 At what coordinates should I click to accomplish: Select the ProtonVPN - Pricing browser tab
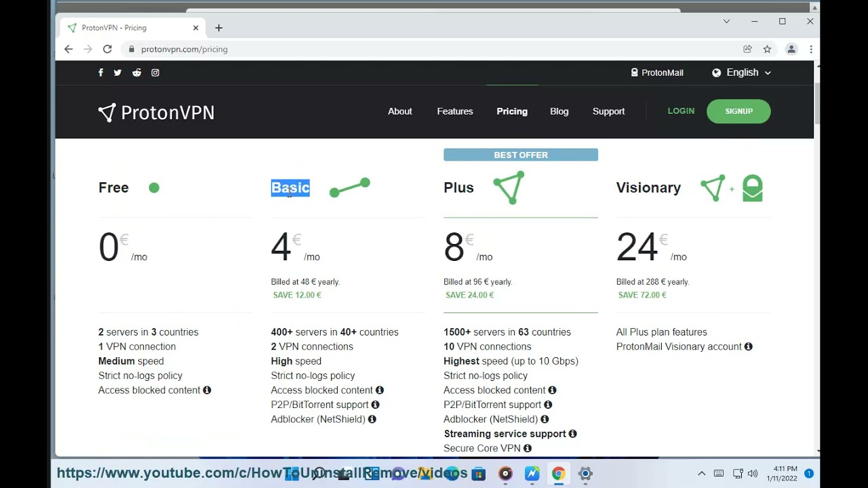[x=132, y=28]
